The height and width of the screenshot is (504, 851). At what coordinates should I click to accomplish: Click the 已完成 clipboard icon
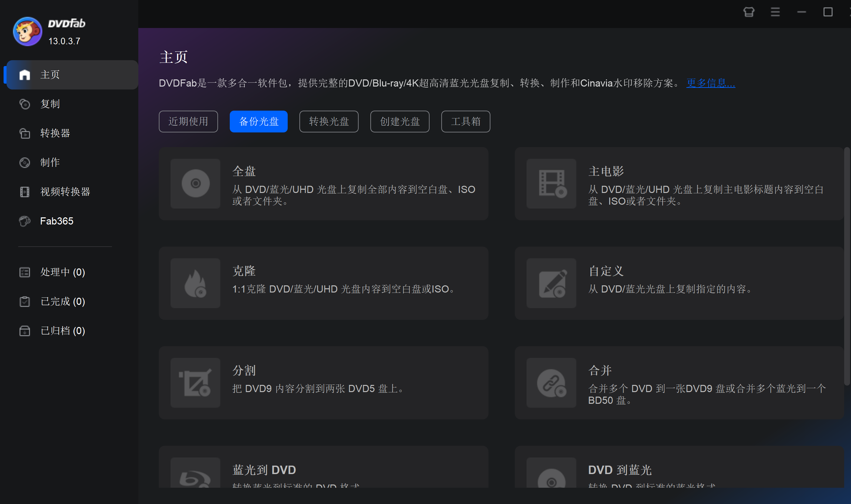pos(25,302)
